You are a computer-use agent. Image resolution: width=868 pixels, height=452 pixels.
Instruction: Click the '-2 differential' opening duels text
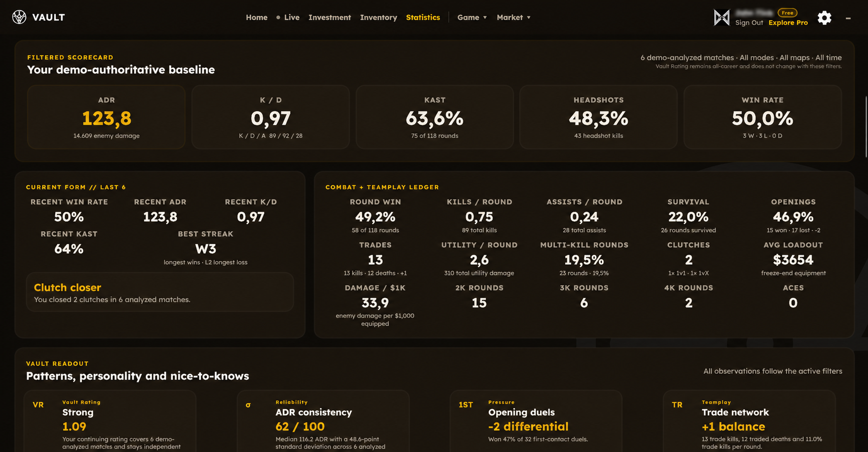[528, 427]
